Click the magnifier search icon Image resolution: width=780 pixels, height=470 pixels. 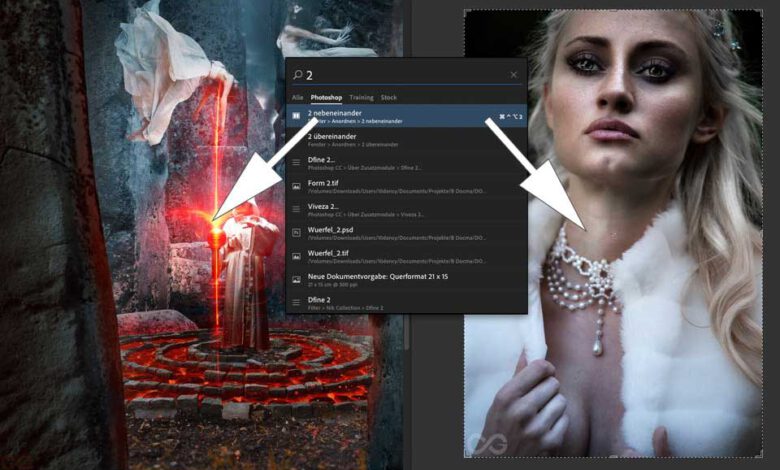297,75
